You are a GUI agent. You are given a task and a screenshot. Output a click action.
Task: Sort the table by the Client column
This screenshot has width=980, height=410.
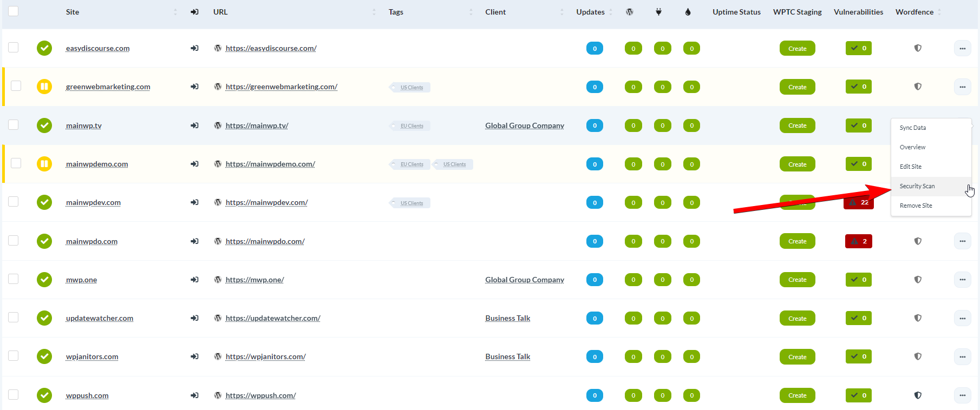tap(495, 12)
